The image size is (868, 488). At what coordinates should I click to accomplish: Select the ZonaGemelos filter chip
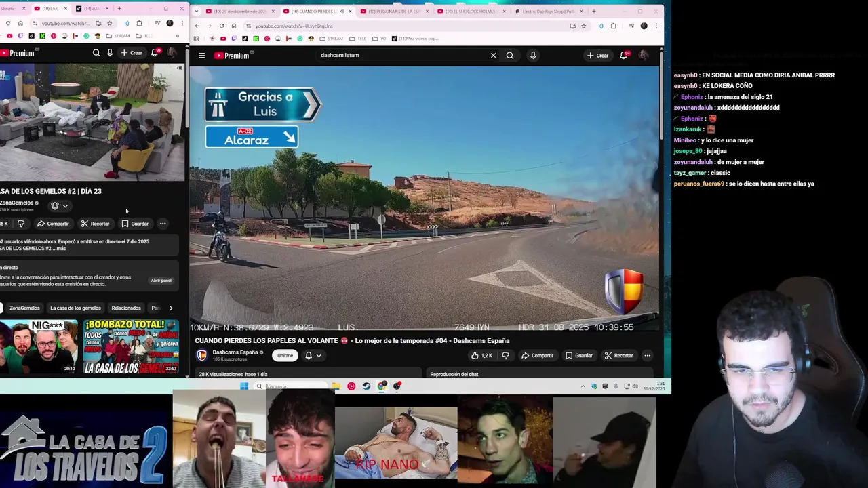(24, 308)
